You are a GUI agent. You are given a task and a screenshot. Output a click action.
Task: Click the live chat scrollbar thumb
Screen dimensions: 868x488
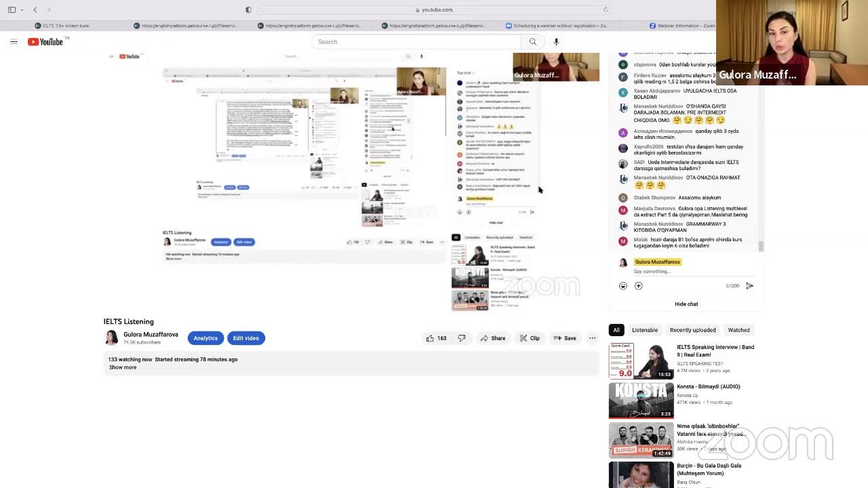click(761, 246)
